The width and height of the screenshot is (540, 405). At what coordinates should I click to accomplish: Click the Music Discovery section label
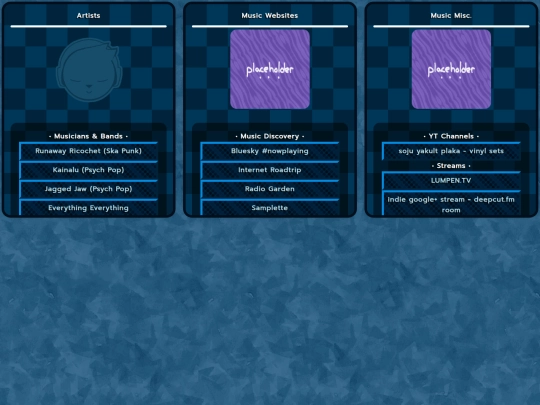(x=270, y=136)
